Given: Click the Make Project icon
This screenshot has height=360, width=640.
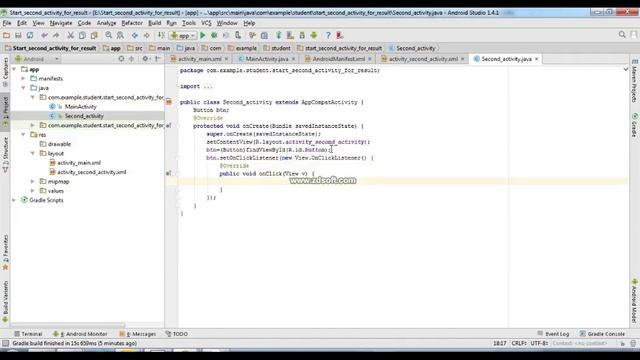Looking at the screenshot, I should pyautogui.click(x=161, y=36).
